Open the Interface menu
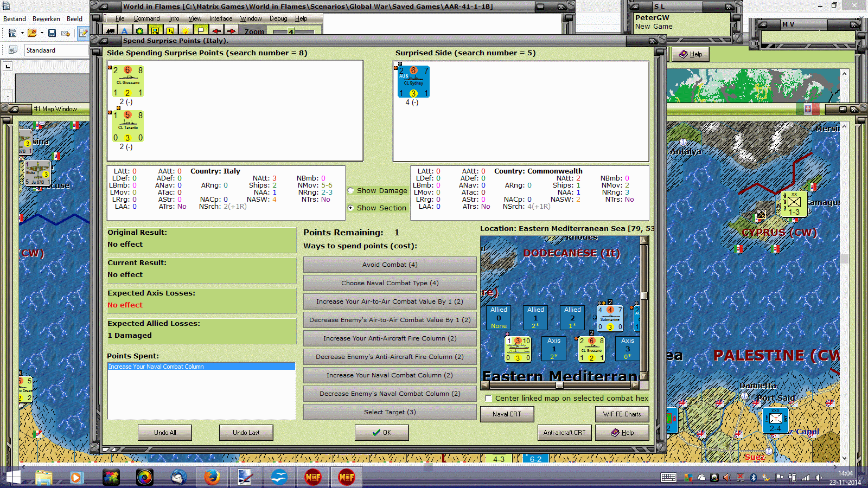This screenshot has height=488, width=868. (x=221, y=18)
